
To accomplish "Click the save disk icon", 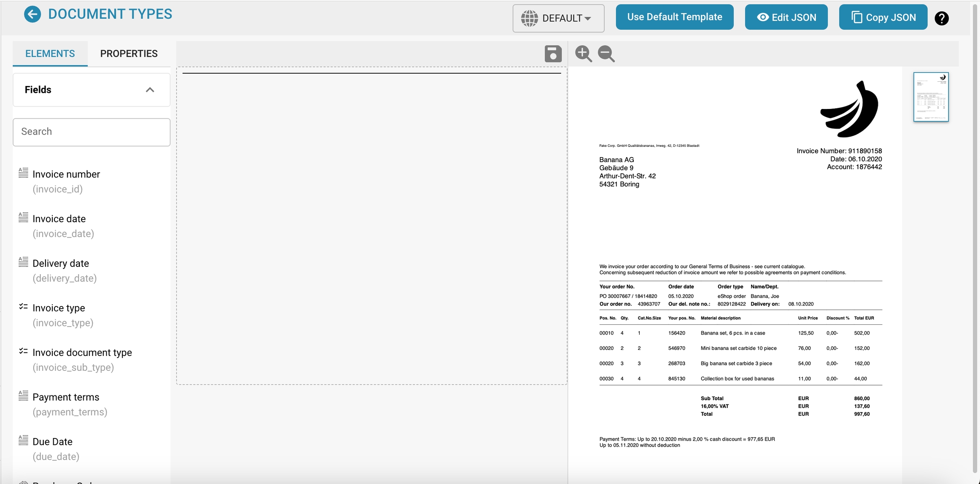I will [x=553, y=54].
